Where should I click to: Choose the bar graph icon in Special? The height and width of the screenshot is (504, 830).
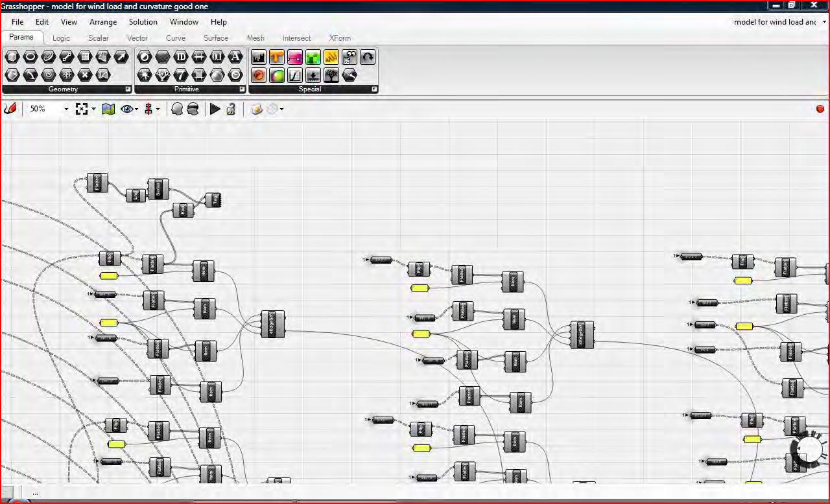[x=259, y=57]
